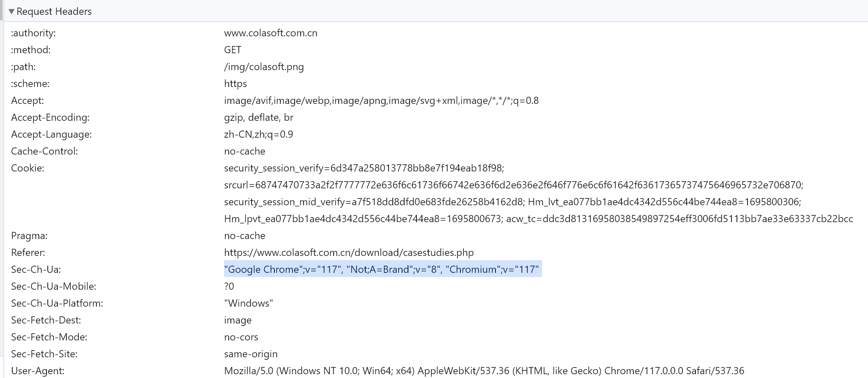Click the Request Headers section title
This screenshot has height=378, width=868.
click(x=54, y=12)
